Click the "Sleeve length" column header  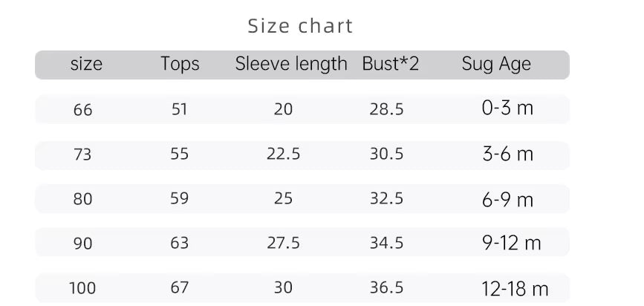[x=291, y=65]
